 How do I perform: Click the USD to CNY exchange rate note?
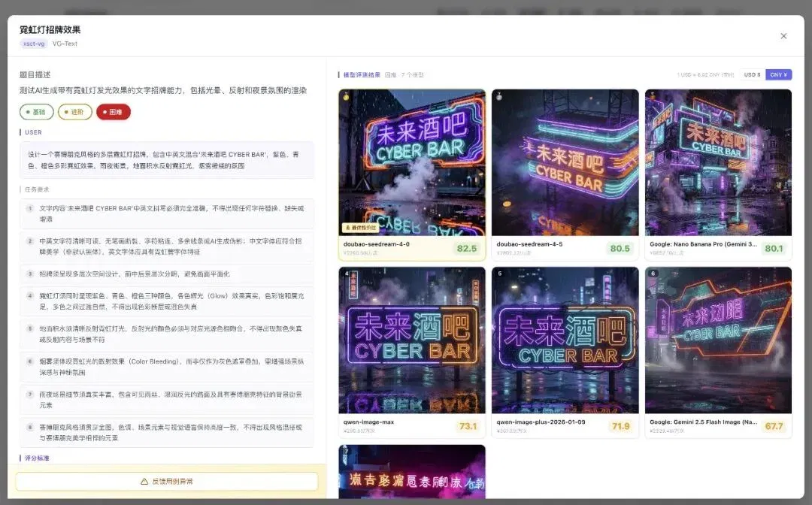pyautogui.click(x=705, y=75)
